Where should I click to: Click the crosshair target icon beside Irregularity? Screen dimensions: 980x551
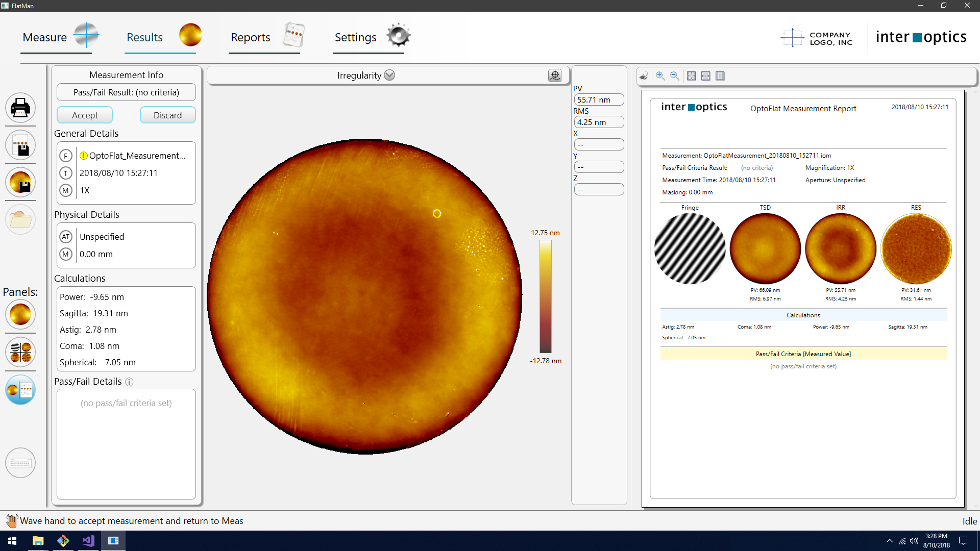pos(555,76)
